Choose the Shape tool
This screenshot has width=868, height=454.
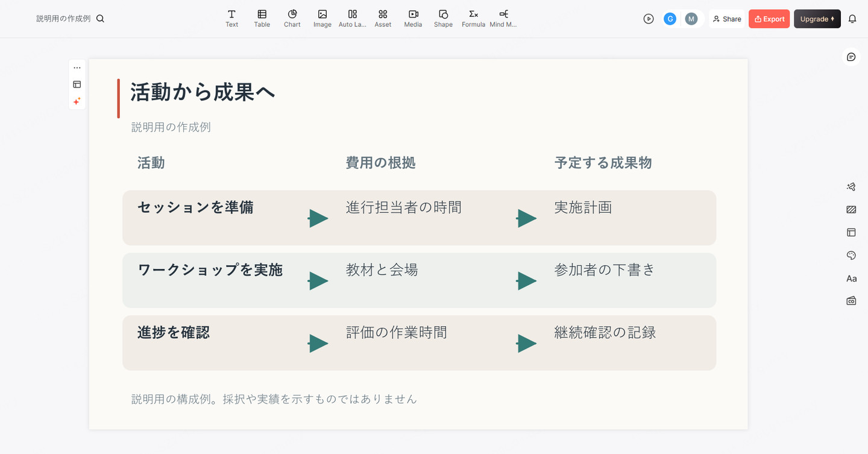click(x=443, y=19)
